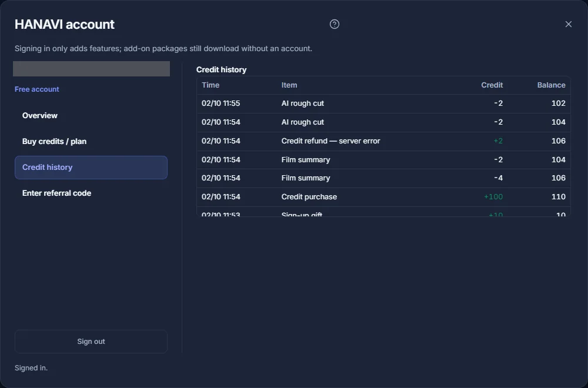This screenshot has width=588, height=388.
Task: Select Credit refund — server error entry
Action: tap(330, 141)
